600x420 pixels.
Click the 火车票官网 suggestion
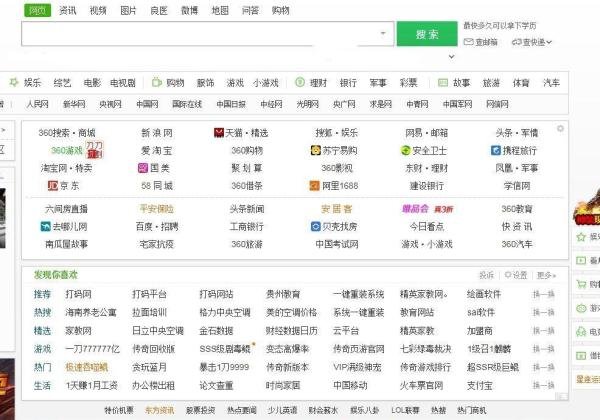421,385
